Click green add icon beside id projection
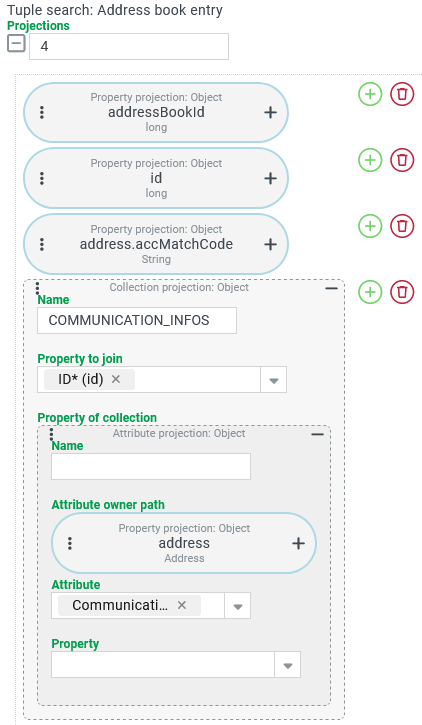This screenshot has width=422, height=725. point(370,160)
